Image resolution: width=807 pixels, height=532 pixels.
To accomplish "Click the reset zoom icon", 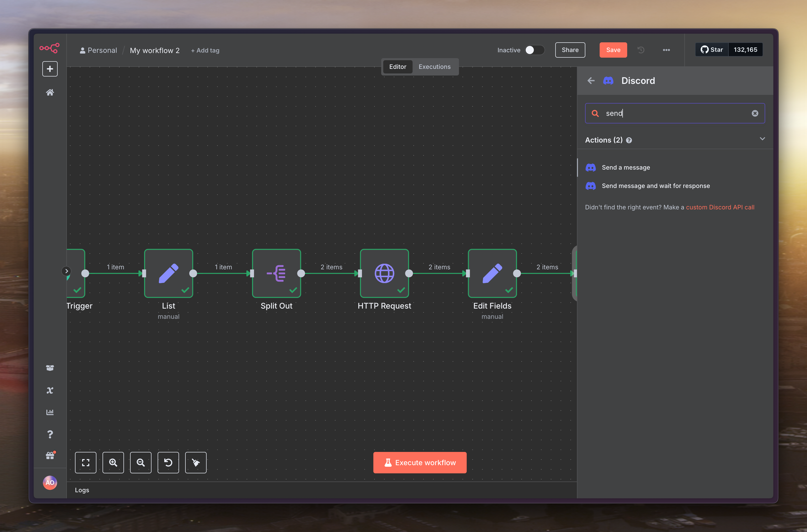I will pos(168,462).
